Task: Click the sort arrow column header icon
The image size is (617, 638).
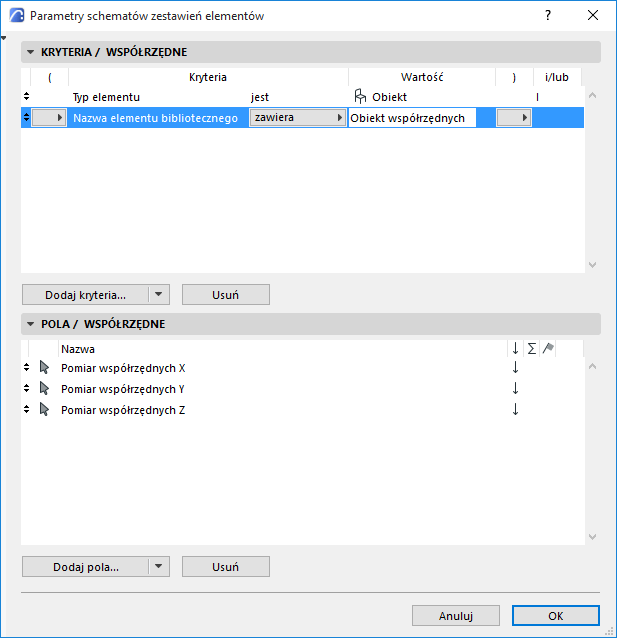Action: click(x=515, y=348)
